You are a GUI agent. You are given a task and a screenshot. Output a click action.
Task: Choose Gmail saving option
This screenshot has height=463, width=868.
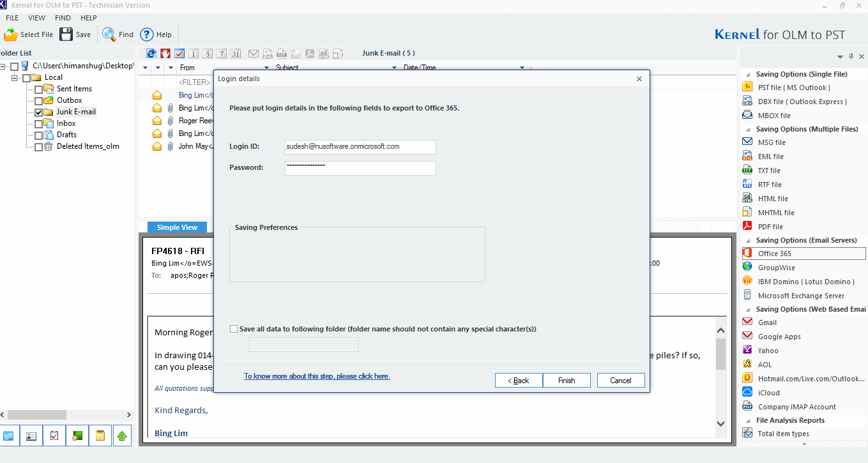pyautogui.click(x=767, y=323)
